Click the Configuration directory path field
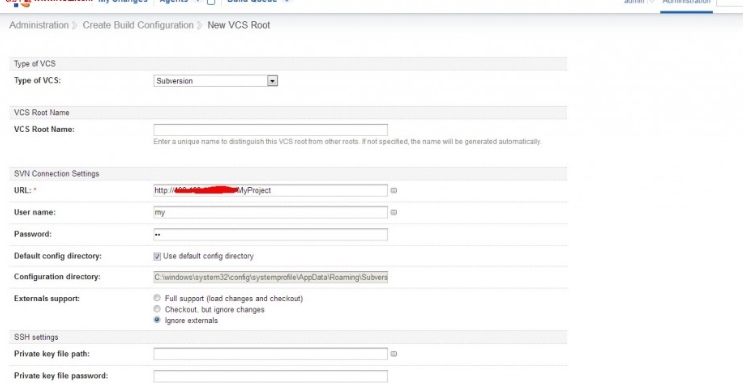The height and width of the screenshot is (383, 743). click(271, 277)
